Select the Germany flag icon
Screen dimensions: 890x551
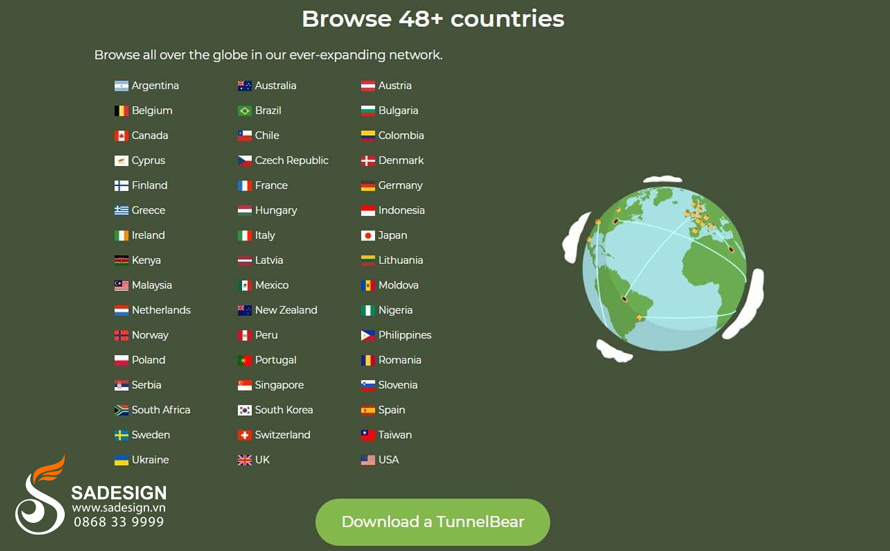(368, 186)
